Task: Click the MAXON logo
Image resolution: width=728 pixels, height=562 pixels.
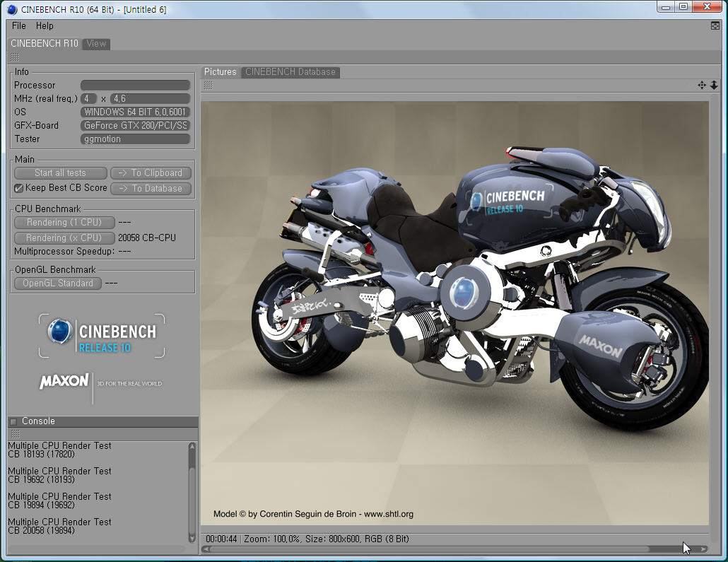Action: (x=64, y=381)
